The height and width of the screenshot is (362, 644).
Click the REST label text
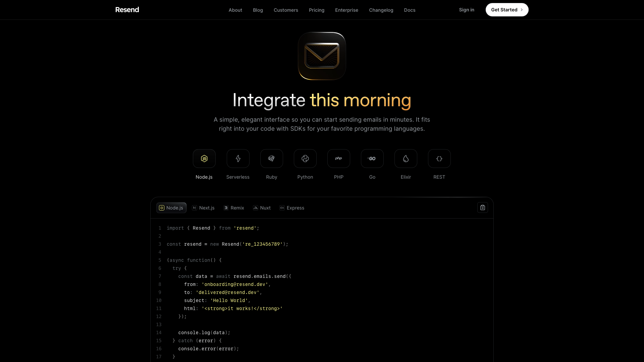pos(439,177)
